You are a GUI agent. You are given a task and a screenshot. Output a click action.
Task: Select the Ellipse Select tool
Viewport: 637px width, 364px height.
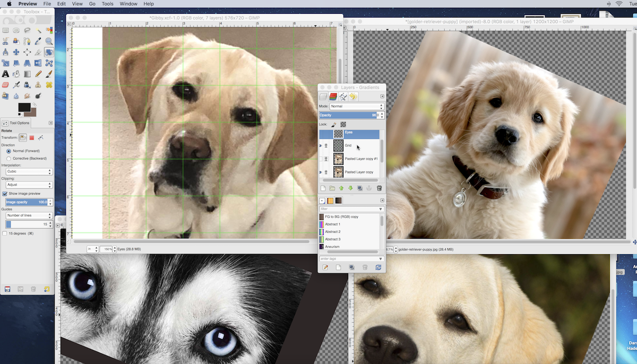click(16, 30)
